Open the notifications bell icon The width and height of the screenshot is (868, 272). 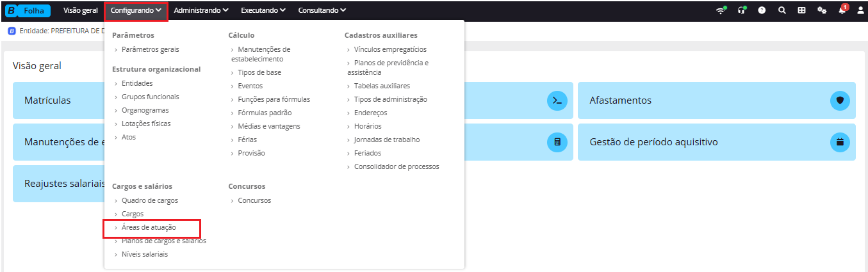pyautogui.click(x=842, y=10)
